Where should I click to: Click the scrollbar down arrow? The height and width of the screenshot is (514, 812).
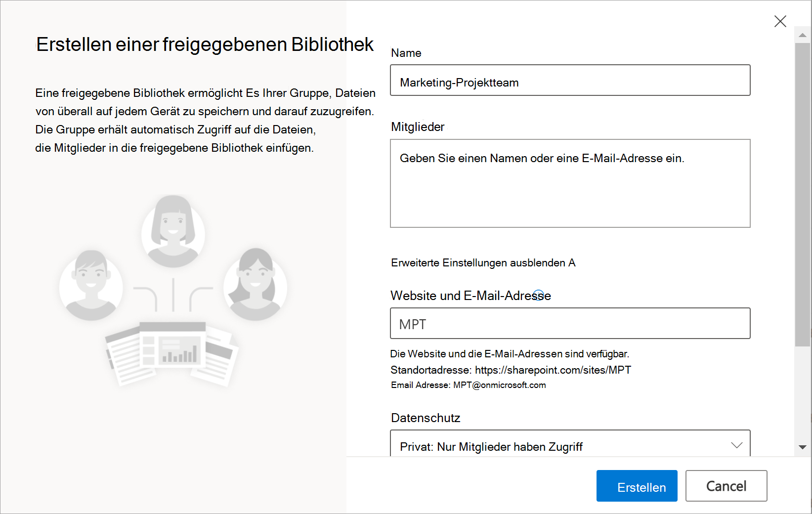coord(802,447)
